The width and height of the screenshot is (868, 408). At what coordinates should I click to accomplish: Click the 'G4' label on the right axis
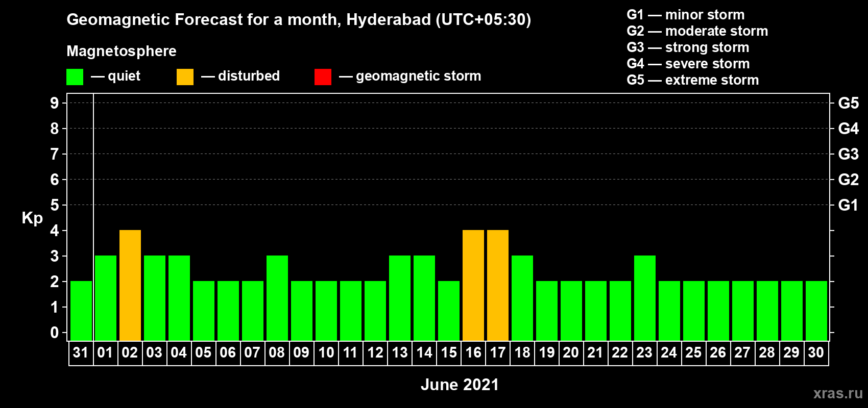pyautogui.click(x=849, y=129)
